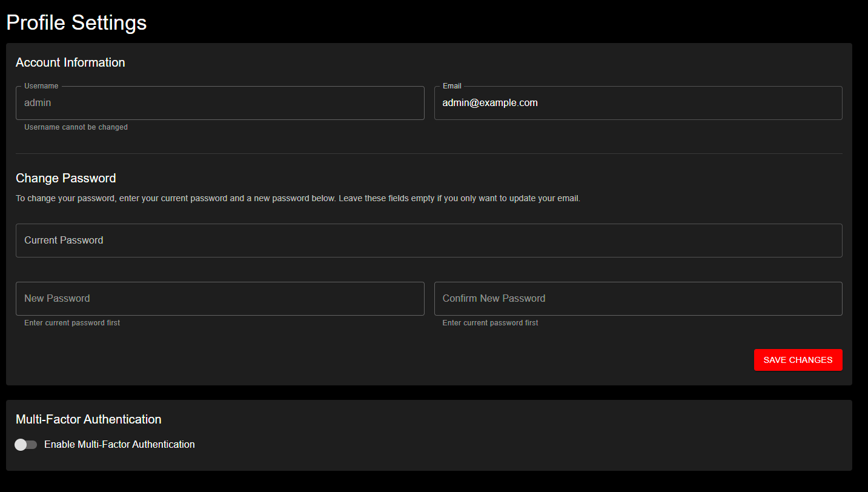Viewport: 868px width, 492px height.
Task: Click the Change Password heading
Action: coord(65,178)
